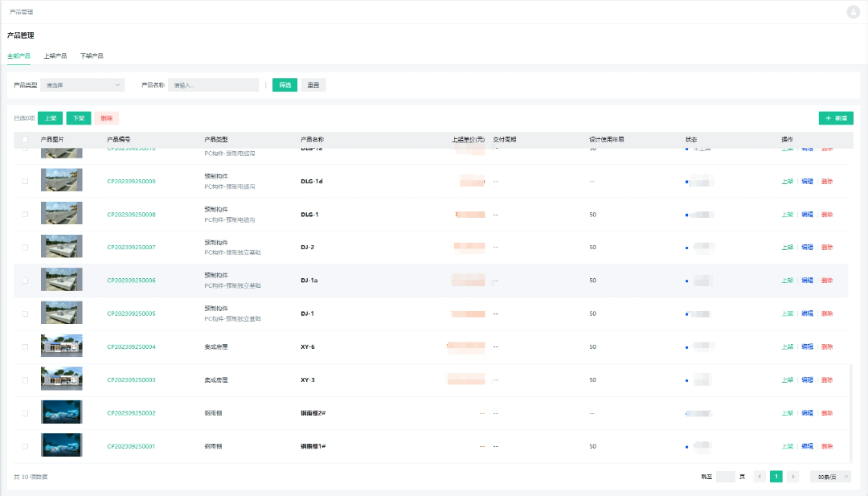Click the 新增 plus button
This screenshot has width=868, height=496.
(x=836, y=118)
